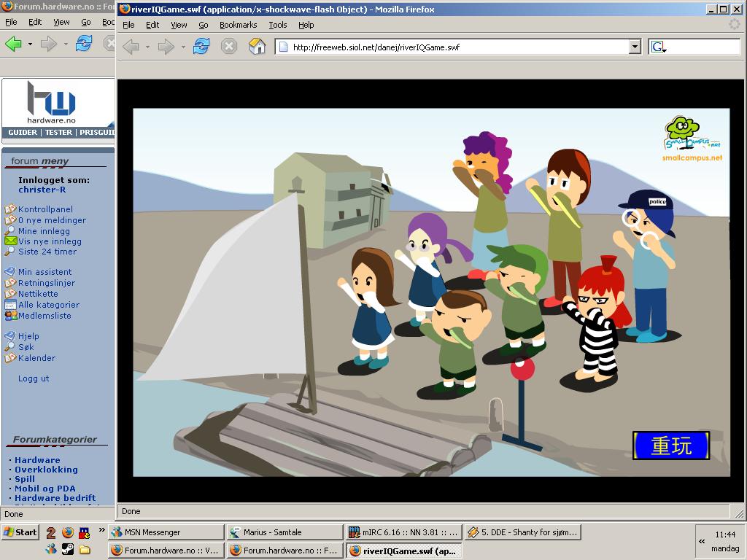Select the girl with purple ponytail
Image resolution: width=747 pixels, height=560 pixels.
426,271
